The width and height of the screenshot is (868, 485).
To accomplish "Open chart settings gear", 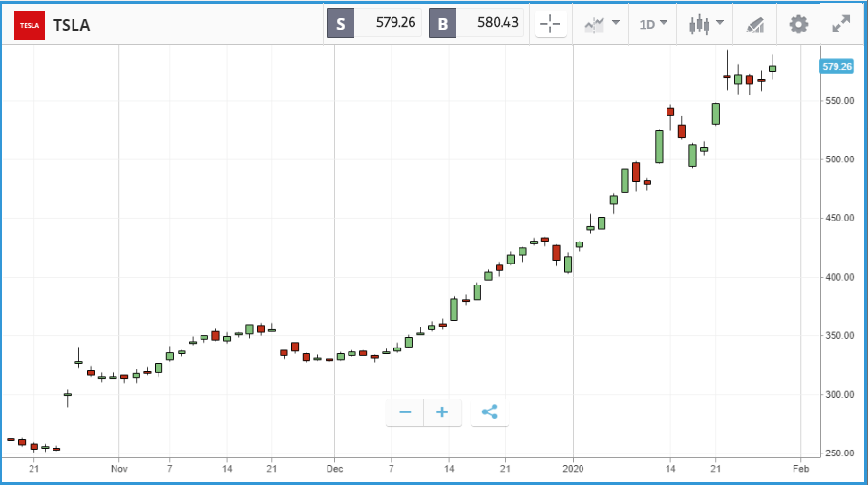I will [798, 25].
